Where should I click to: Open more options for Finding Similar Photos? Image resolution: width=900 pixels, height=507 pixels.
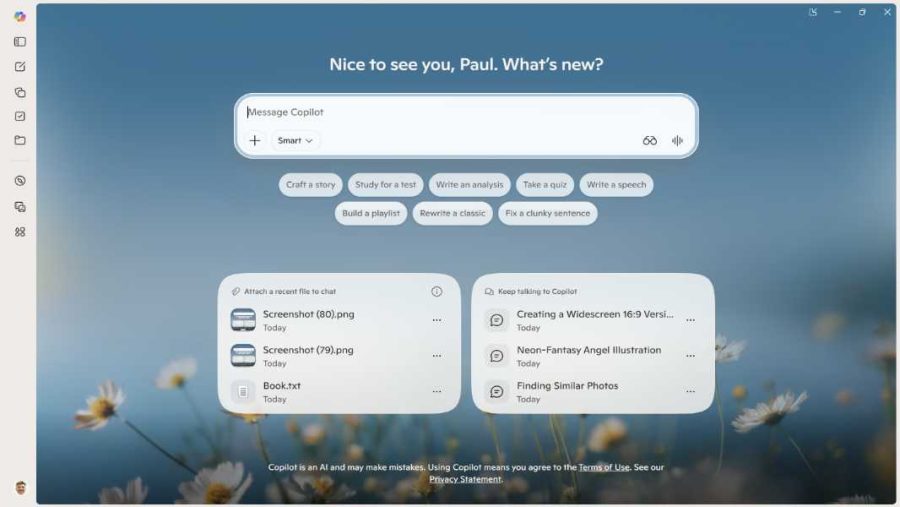[x=690, y=392]
